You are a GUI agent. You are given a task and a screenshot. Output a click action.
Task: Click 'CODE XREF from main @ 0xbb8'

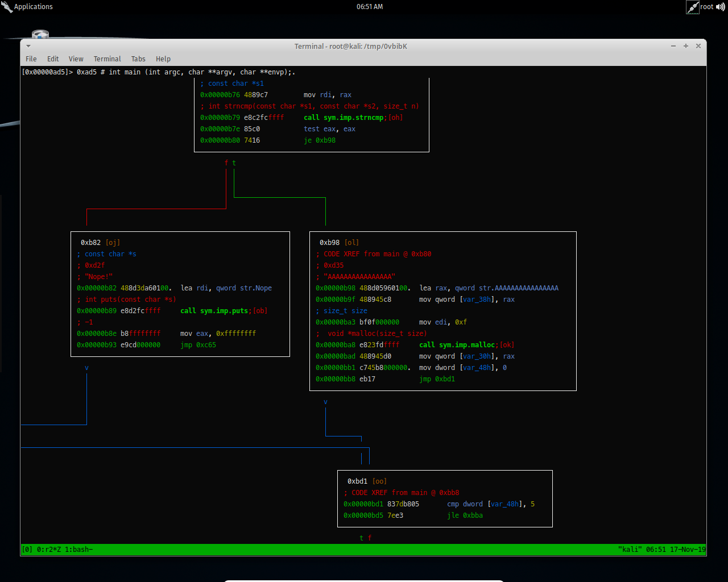(x=406, y=493)
